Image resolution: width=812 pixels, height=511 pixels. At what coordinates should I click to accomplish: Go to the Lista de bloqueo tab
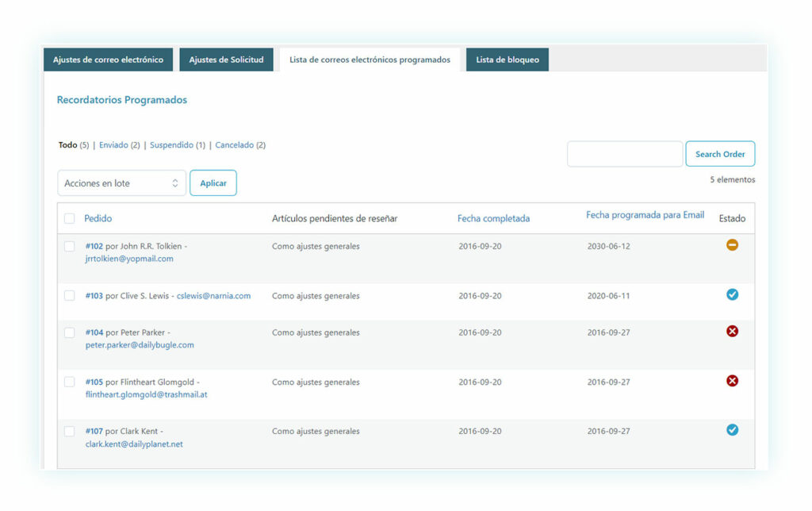[x=507, y=60]
